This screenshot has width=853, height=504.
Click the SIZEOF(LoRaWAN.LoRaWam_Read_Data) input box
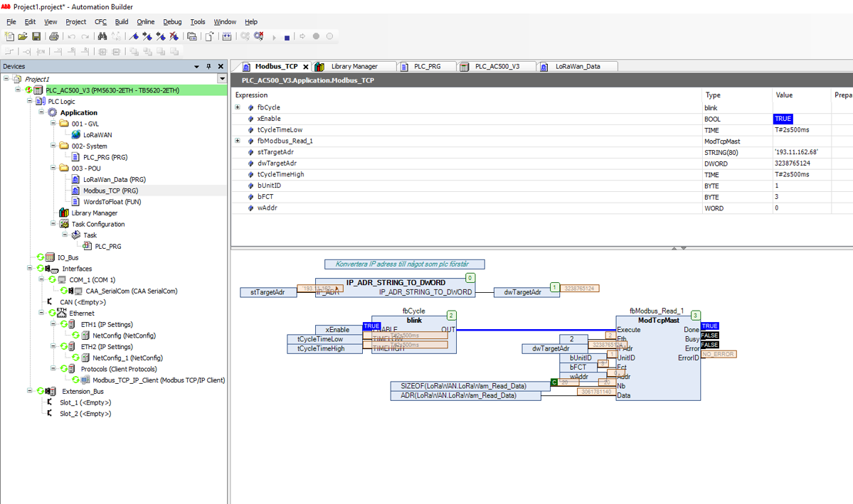tap(470, 386)
